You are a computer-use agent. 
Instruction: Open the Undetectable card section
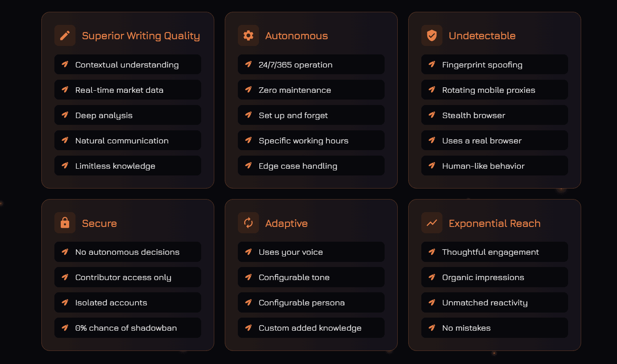(494, 100)
